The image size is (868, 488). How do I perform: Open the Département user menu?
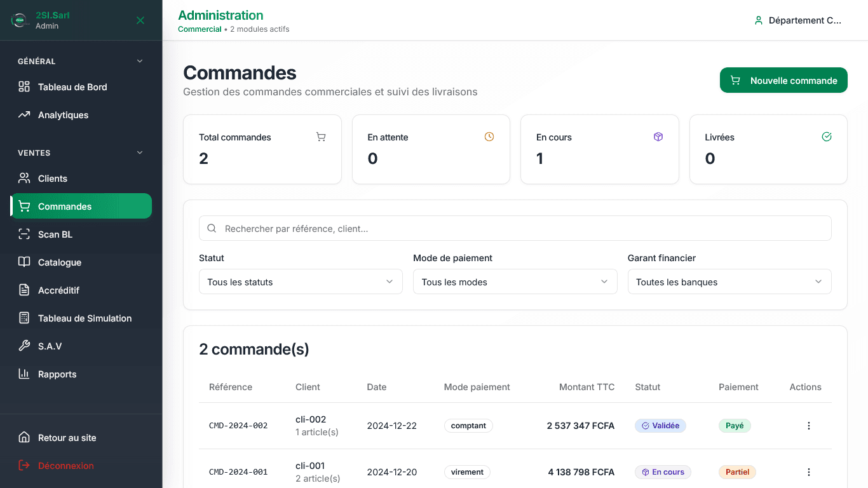[797, 20]
